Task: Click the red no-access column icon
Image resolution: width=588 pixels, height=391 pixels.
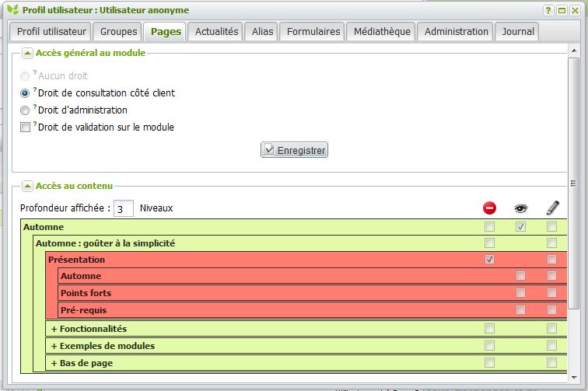Action: point(489,208)
